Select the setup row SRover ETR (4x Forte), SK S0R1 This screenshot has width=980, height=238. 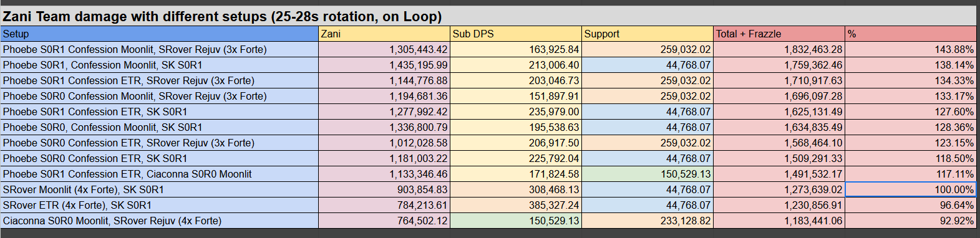(x=160, y=205)
